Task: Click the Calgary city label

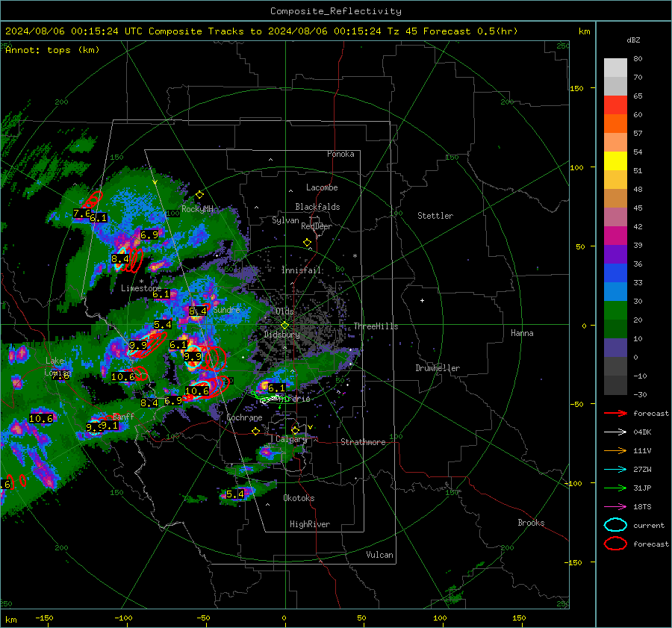Action: [291, 439]
